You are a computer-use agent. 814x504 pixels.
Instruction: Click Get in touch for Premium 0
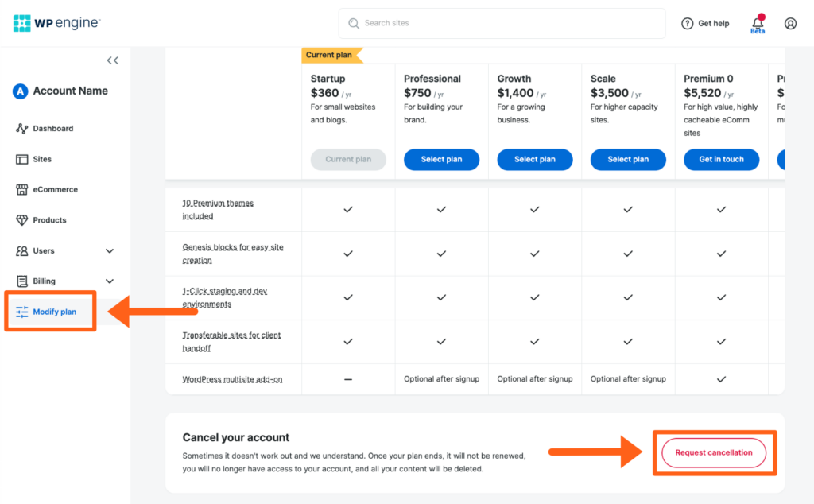point(721,159)
